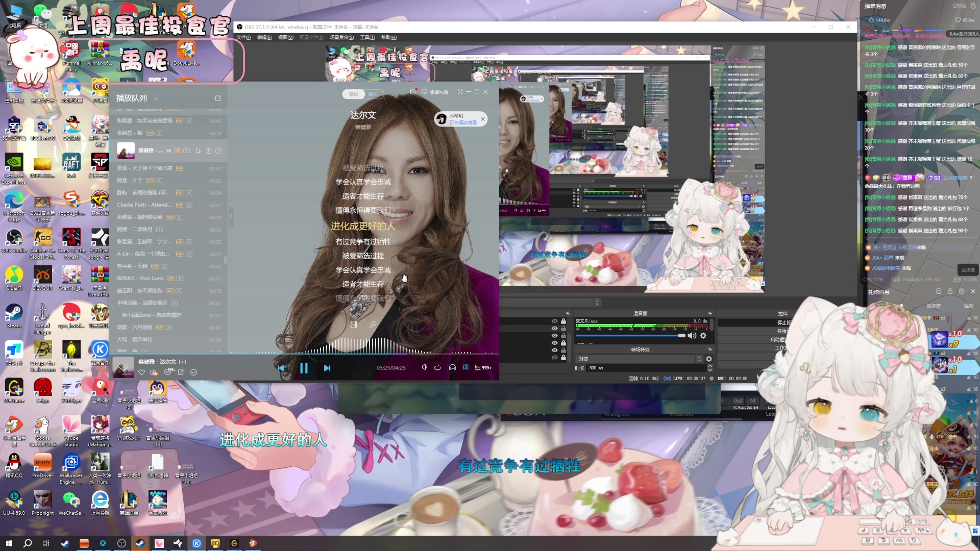Open the sound effects headphone icon
This screenshot has width=980, height=551.
(x=452, y=367)
